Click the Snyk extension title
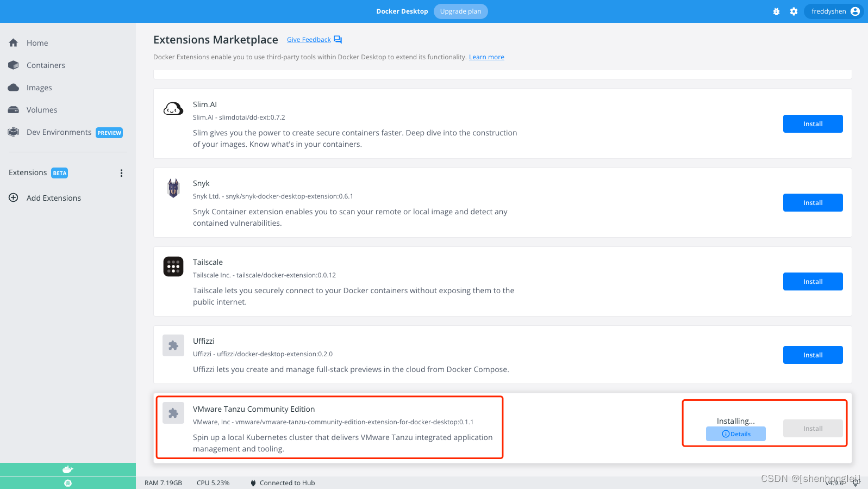The image size is (868, 489). 201,183
